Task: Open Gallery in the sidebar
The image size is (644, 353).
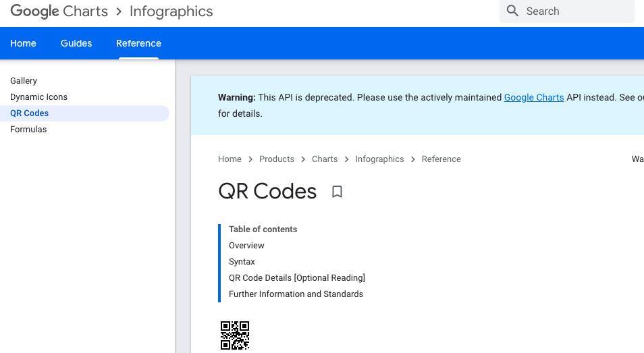Action: click(24, 81)
